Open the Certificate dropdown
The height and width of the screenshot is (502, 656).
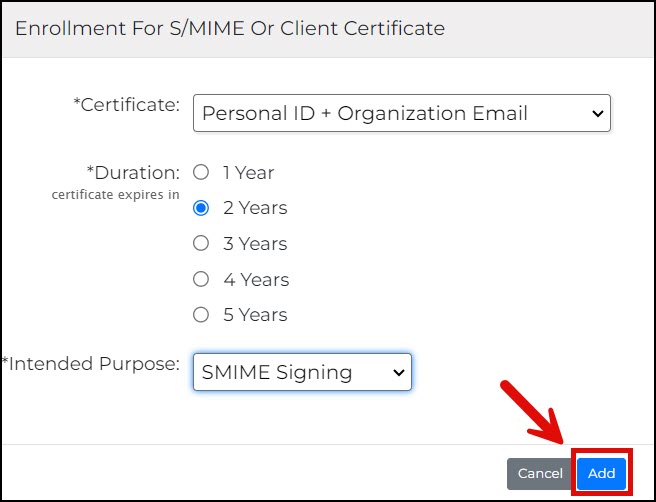(400, 113)
